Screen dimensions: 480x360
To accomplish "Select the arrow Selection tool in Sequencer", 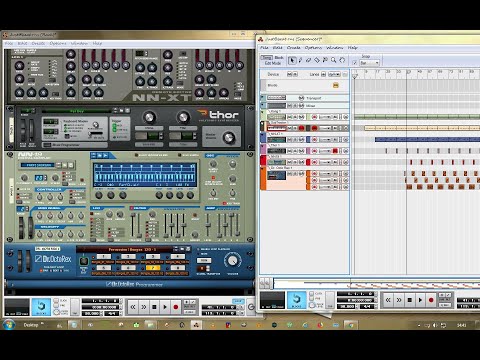I will click(x=292, y=60).
